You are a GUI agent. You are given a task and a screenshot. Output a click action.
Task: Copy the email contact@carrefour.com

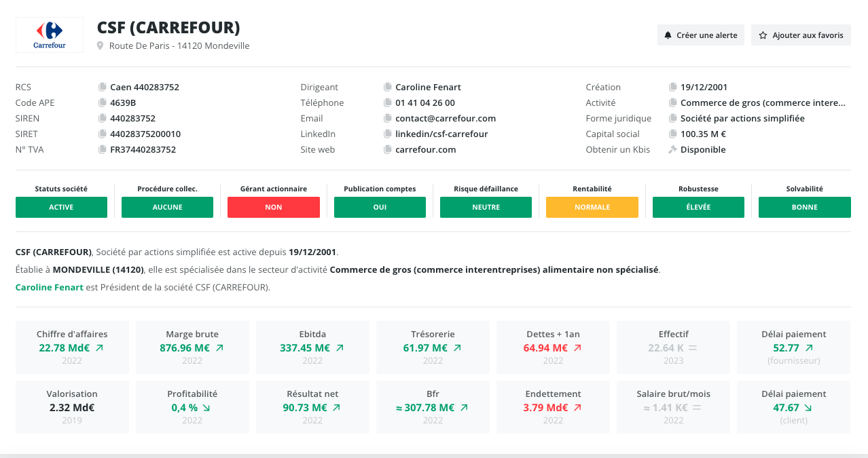[x=388, y=118]
